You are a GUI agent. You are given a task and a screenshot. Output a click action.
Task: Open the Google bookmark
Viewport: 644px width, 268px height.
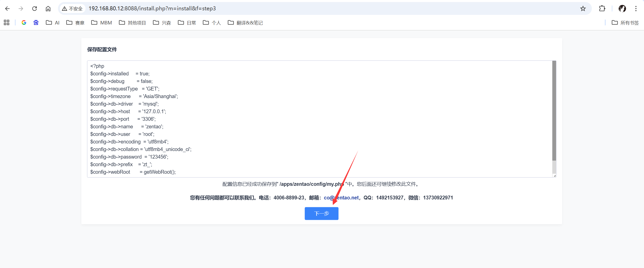click(x=24, y=23)
